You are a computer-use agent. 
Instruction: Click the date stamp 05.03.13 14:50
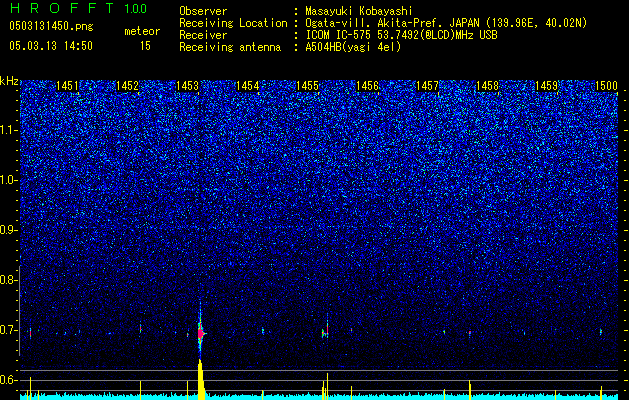coord(51,45)
